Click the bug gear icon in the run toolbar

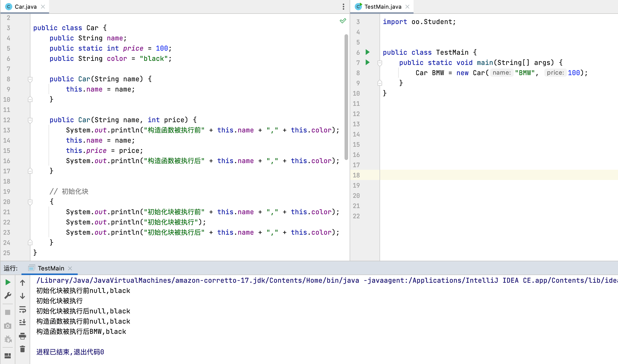point(8,339)
